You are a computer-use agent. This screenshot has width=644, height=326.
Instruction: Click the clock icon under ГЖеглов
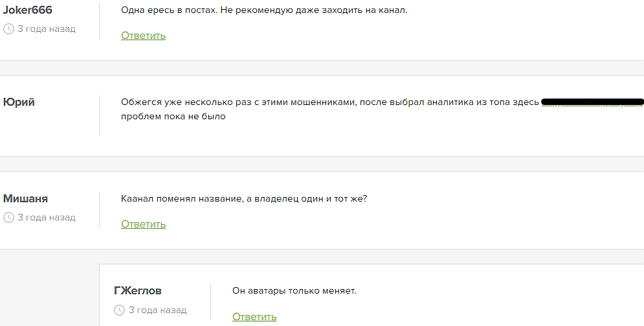click(119, 310)
